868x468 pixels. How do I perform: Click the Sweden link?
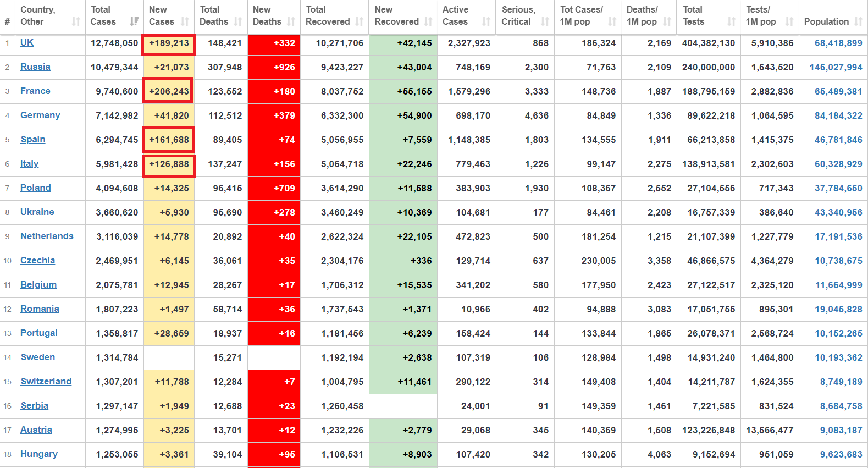pyautogui.click(x=38, y=357)
